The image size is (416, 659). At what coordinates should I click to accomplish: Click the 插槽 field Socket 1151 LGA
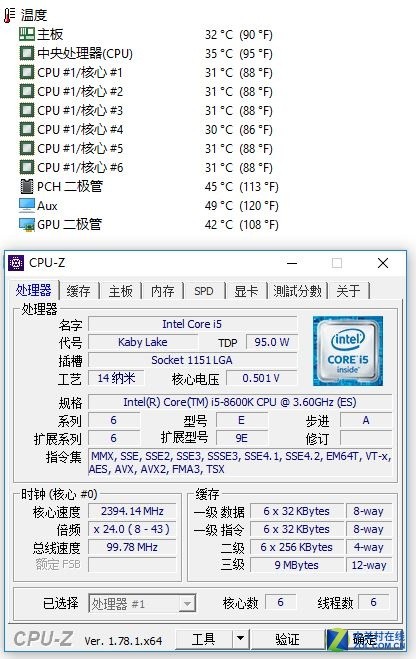(192, 360)
